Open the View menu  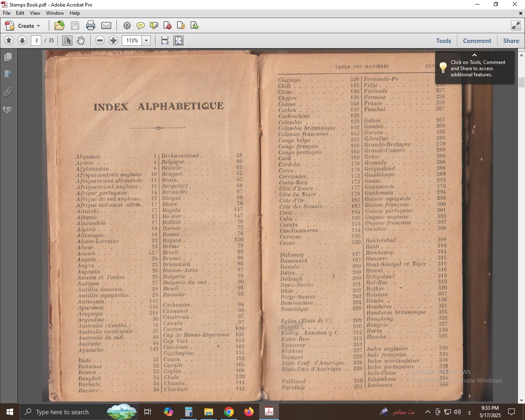coord(35,13)
